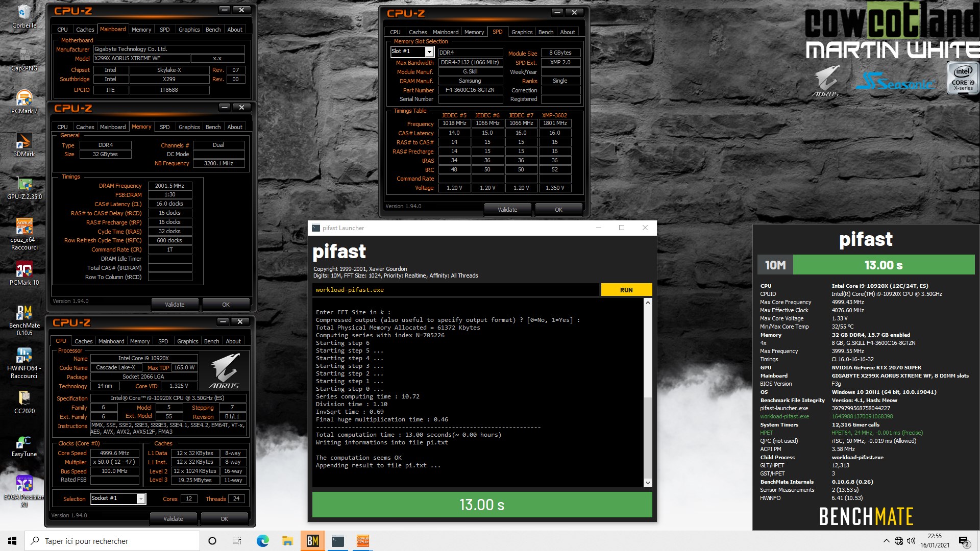
Task: Click the DRAM Frequency value 2001.5 MHz
Action: [x=170, y=186]
